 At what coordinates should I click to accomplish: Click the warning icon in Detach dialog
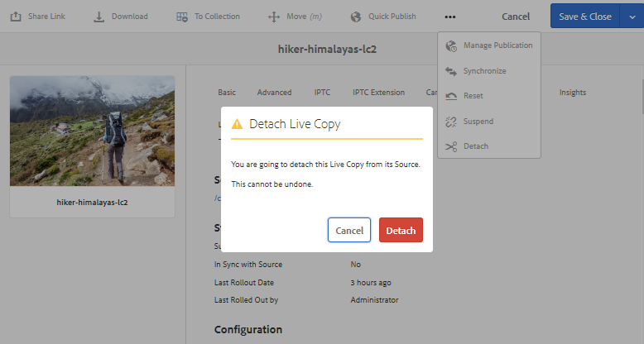[238, 124]
